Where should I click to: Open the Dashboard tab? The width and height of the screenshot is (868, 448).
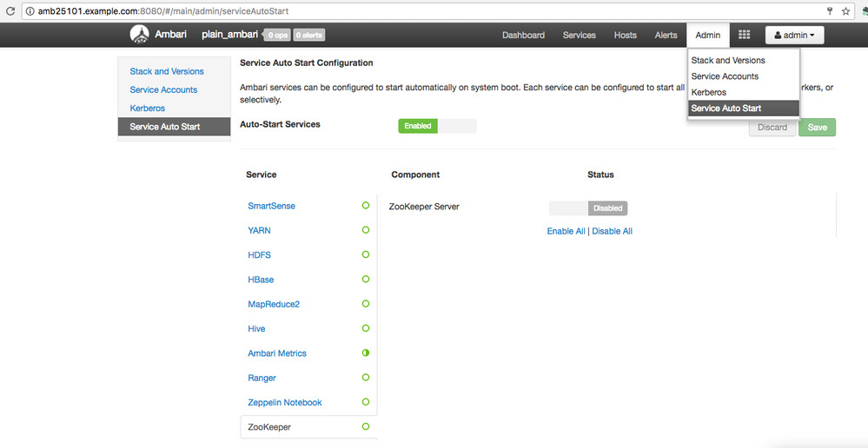coord(523,35)
